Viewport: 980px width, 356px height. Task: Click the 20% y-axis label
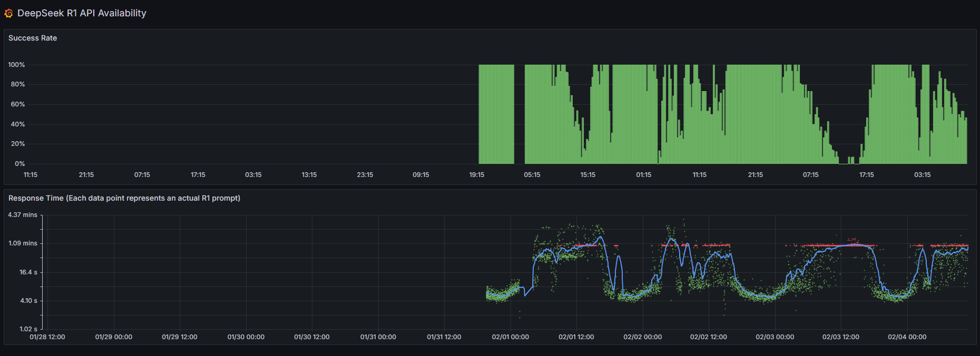18,144
